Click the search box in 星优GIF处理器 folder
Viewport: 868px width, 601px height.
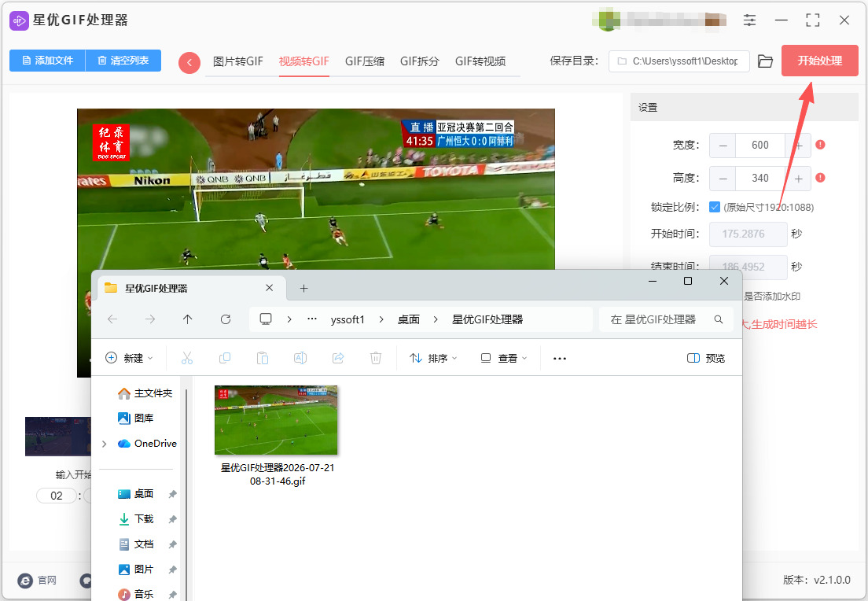(x=666, y=319)
